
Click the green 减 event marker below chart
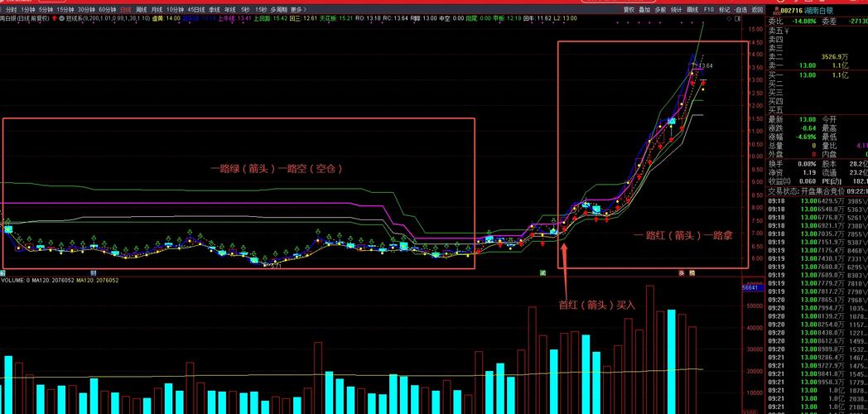542,272
